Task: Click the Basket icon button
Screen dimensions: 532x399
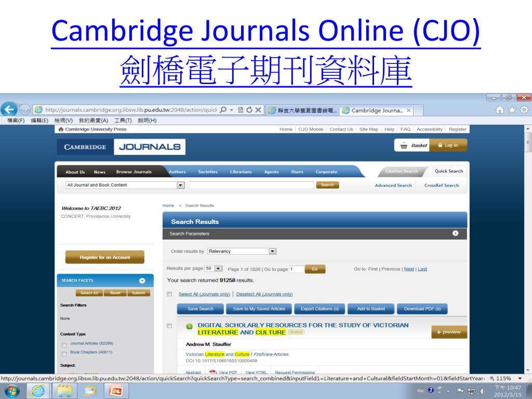Action: pos(412,145)
